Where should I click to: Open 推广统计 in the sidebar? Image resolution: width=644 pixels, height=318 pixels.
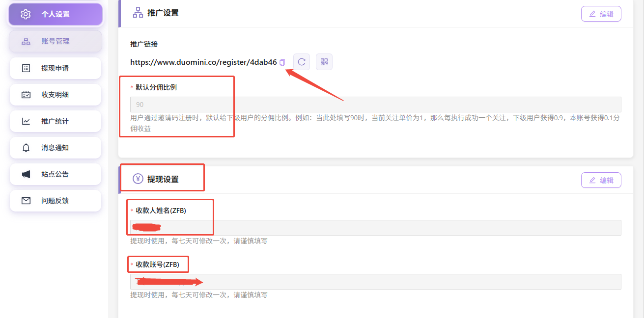(x=56, y=121)
